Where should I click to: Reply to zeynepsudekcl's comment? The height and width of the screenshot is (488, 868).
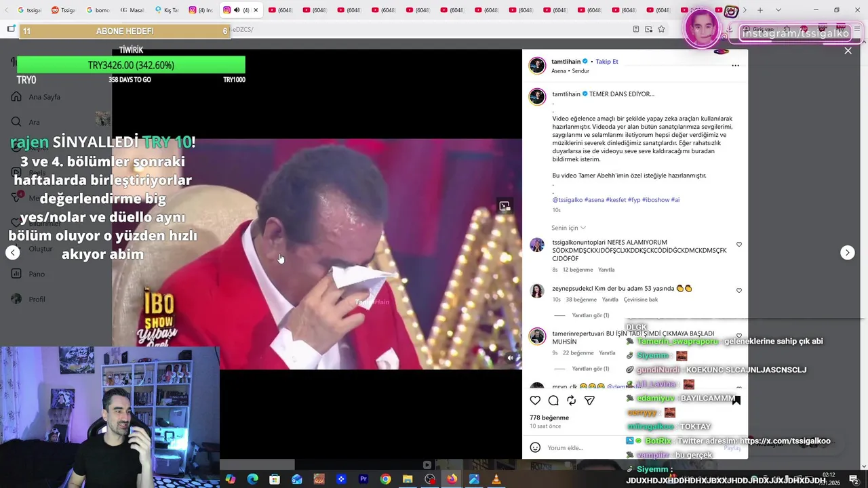tap(610, 300)
